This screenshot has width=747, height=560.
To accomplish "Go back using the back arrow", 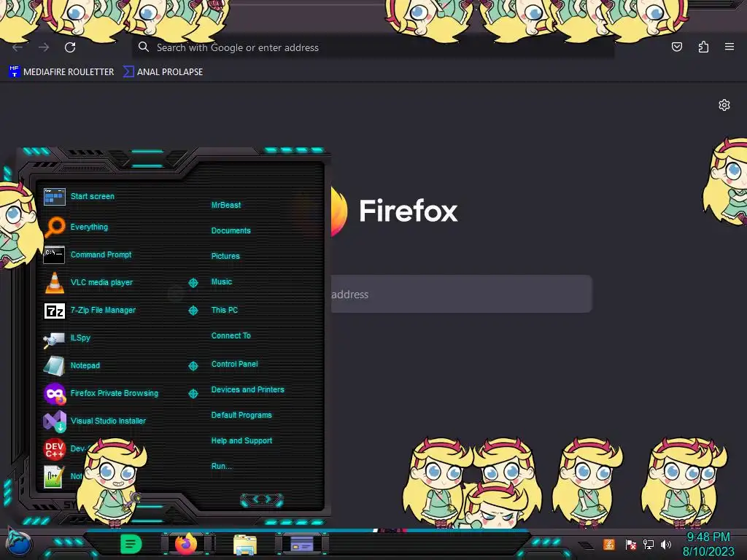I will [18, 47].
